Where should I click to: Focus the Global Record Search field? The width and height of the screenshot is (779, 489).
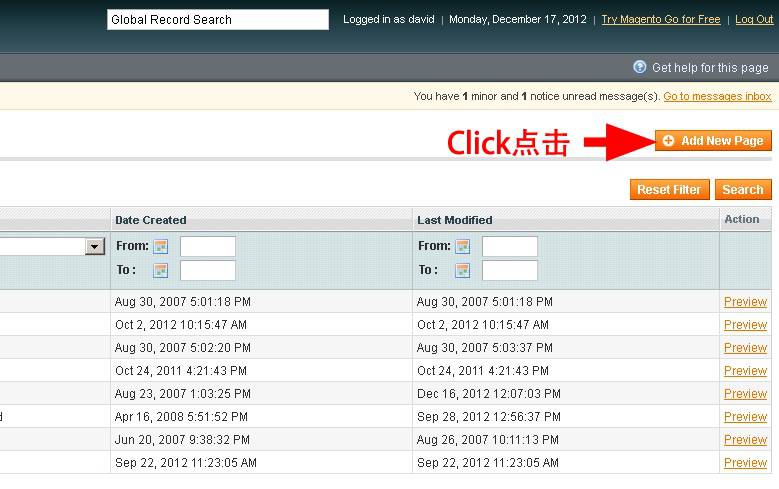point(217,20)
